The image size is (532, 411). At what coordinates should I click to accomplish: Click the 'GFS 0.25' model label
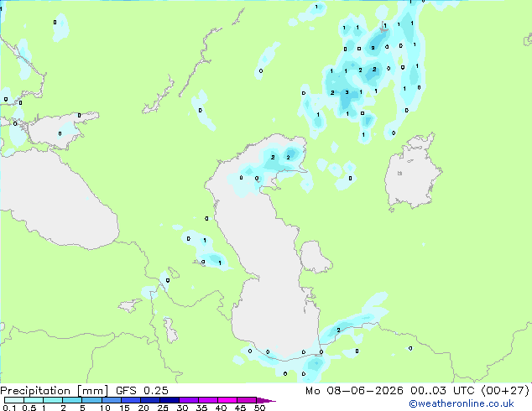[142, 390]
